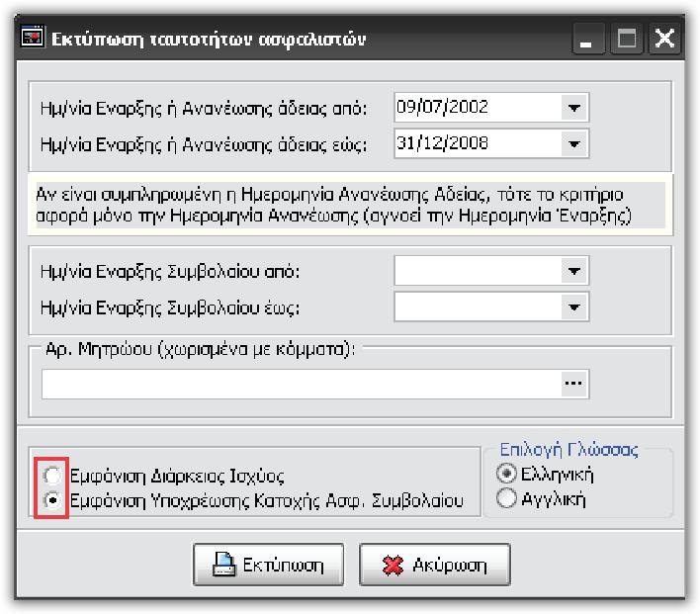Screen dimensions: 700x614
Task: Click the 09/07/2002 date value
Action: pyautogui.click(x=442, y=107)
